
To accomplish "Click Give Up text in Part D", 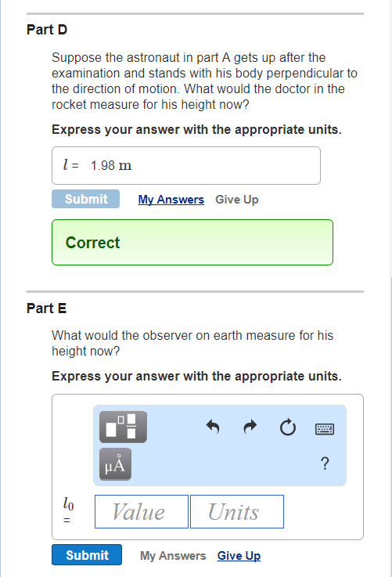I will [x=237, y=200].
